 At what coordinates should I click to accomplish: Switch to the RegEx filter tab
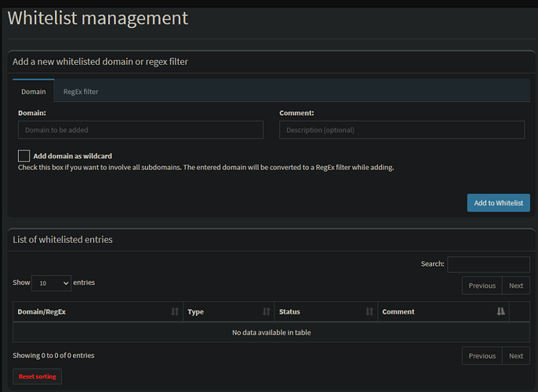coord(81,92)
